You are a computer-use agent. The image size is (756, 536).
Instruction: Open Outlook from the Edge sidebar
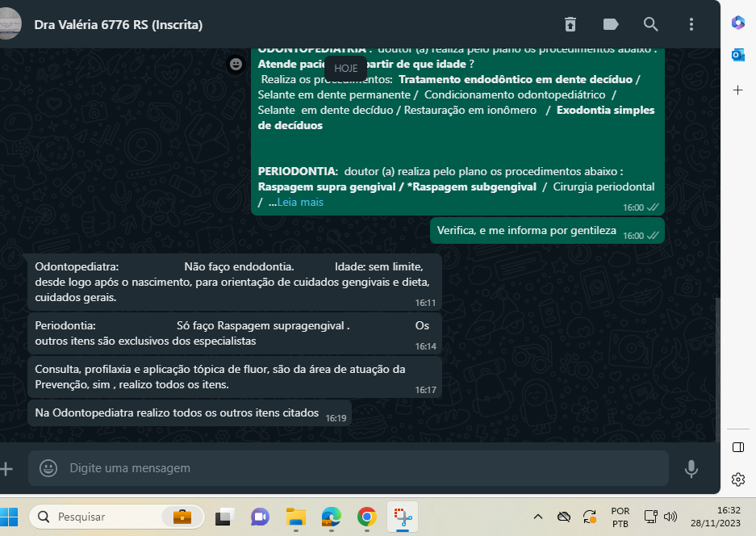pyautogui.click(x=737, y=55)
